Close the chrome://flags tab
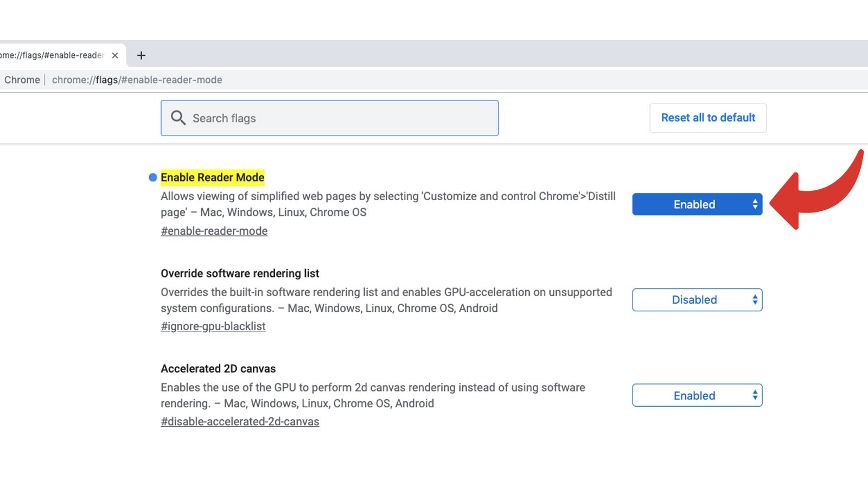Image resolution: width=868 pixels, height=488 pixels. tap(115, 55)
